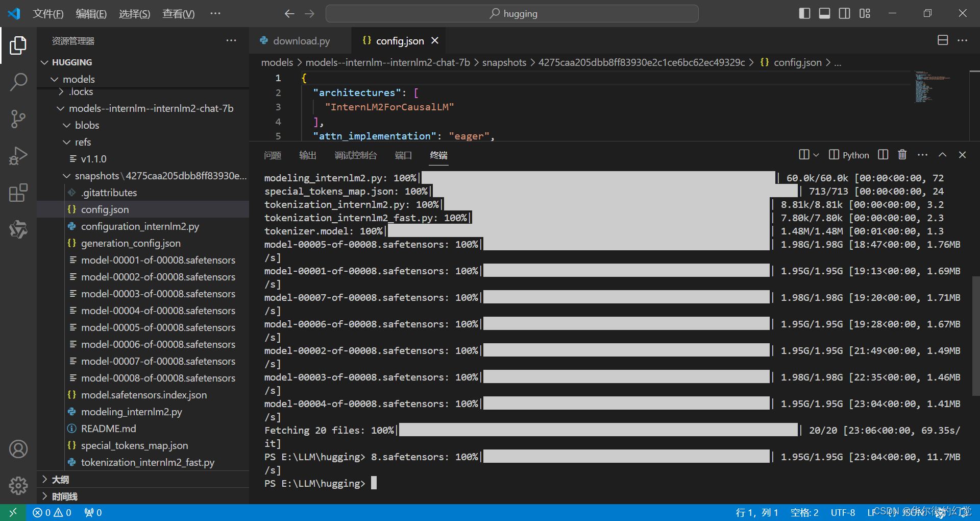The image size is (980, 521).
Task: Expand the 大纲 outline section
Action: point(143,480)
